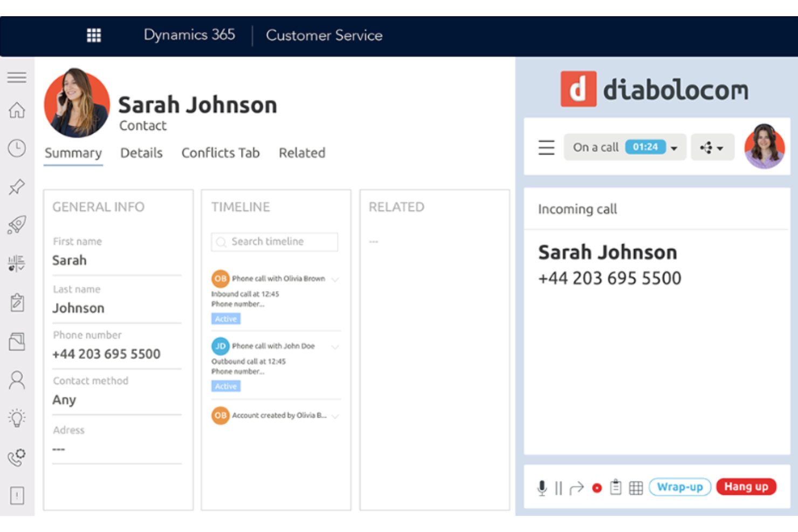The image size is (798, 532).
Task: Open the Dynamics 365 app launcher grid
Action: [94, 36]
